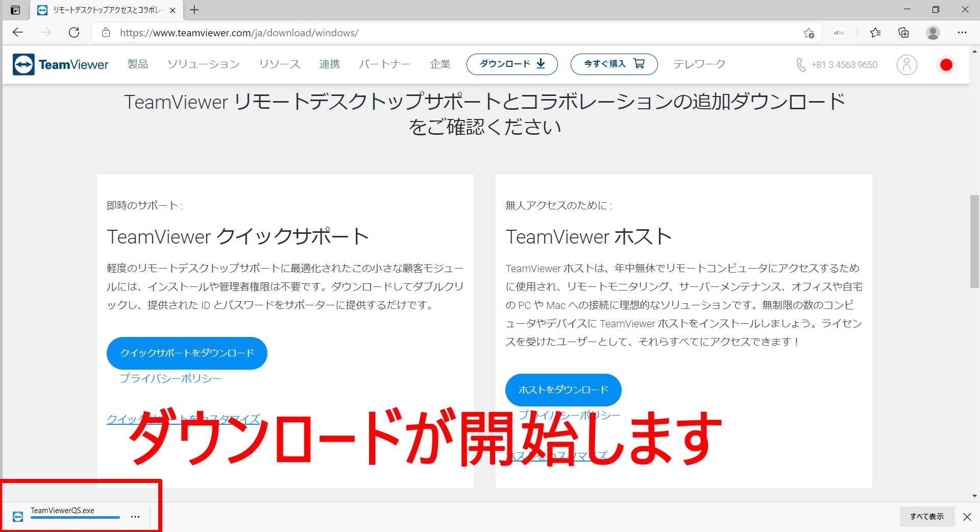Click the URL address bar
The width and height of the screenshot is (980, 532).
tap(449, 33)
